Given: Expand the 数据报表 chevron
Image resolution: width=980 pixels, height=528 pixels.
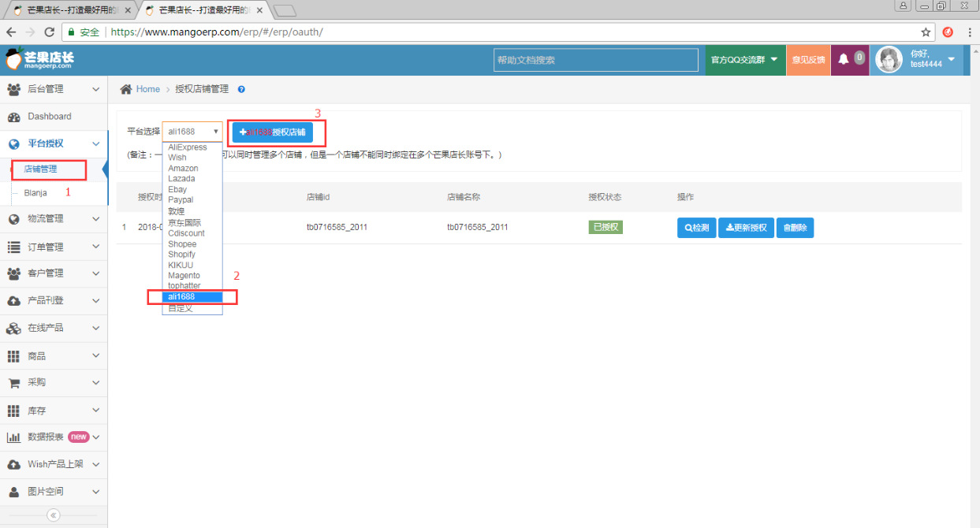Looking at the screenshot, I should 96,437.
